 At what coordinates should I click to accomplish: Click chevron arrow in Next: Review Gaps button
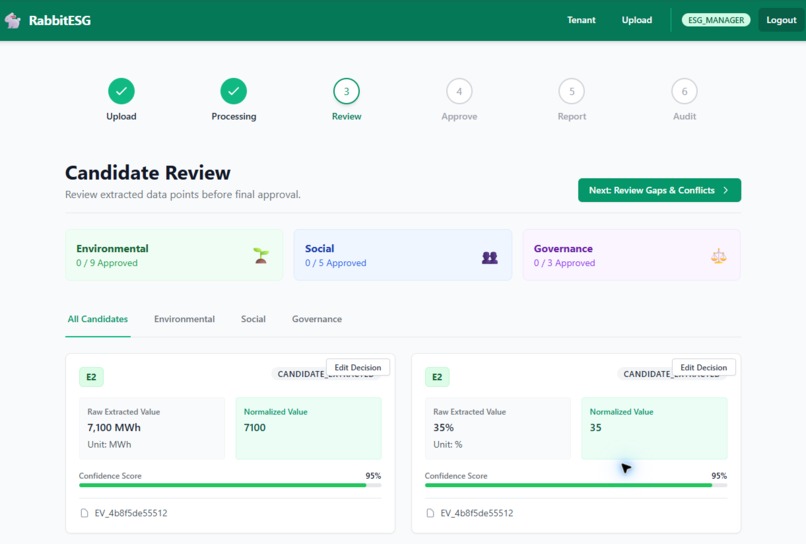pyautogui.click(x=726, y=190)
